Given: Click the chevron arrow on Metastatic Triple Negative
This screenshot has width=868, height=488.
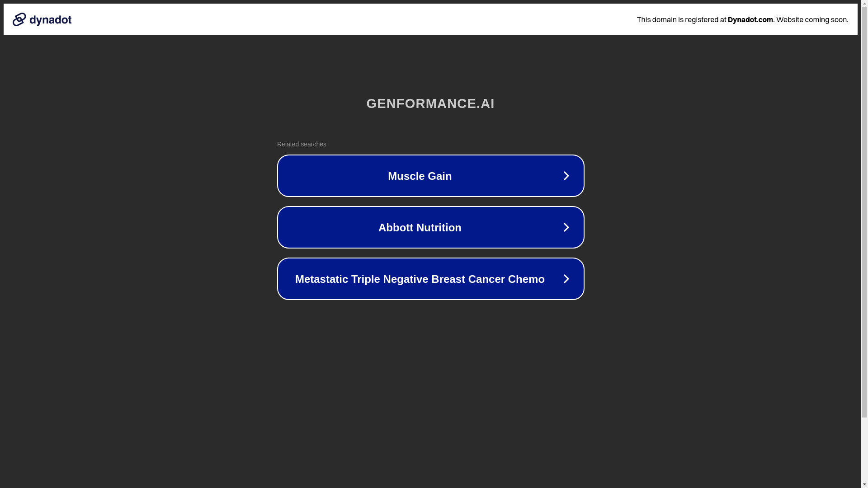Looking at the screenshot, I should [x=566, y=279].
